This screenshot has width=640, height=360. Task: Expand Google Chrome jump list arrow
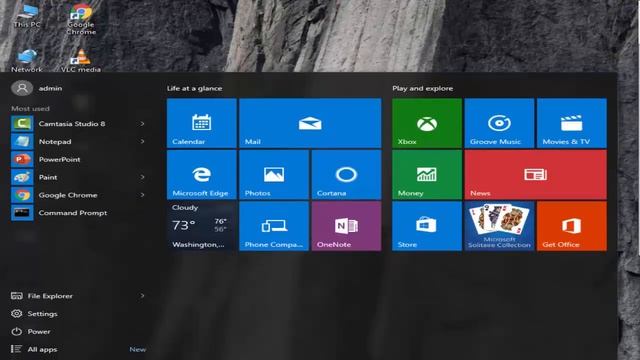point(142,195)
